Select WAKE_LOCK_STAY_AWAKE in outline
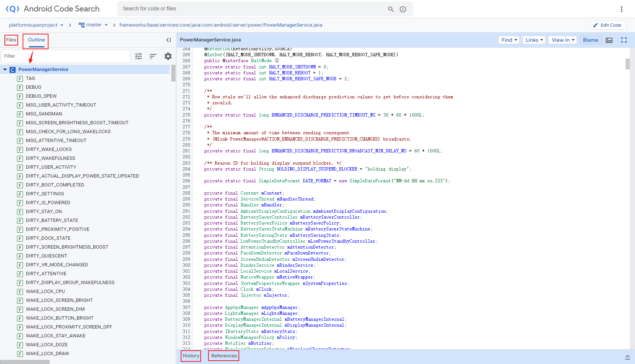This screenshot has height=364, width=635. (x=56, y=336)
